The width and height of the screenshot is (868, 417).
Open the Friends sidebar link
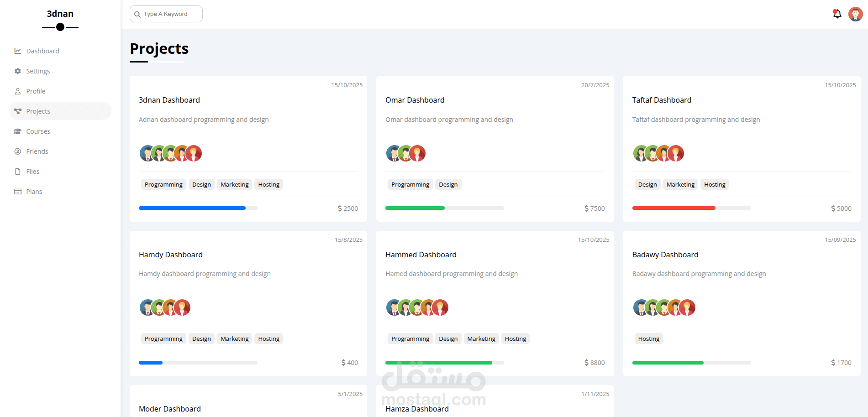tap(37, 151)
